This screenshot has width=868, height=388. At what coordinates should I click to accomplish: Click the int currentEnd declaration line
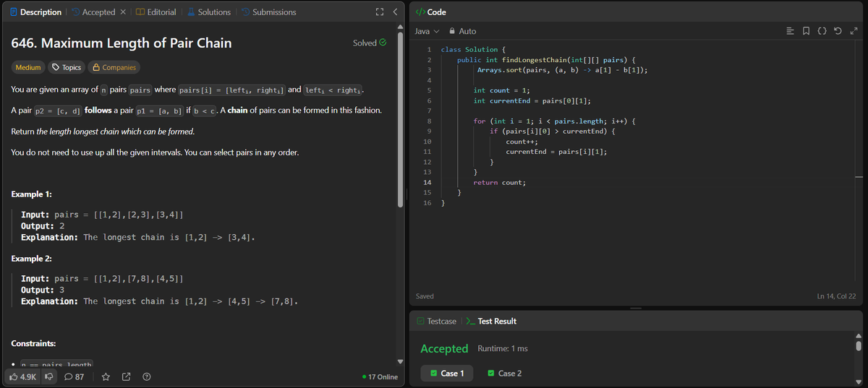[x=532, y=100]
